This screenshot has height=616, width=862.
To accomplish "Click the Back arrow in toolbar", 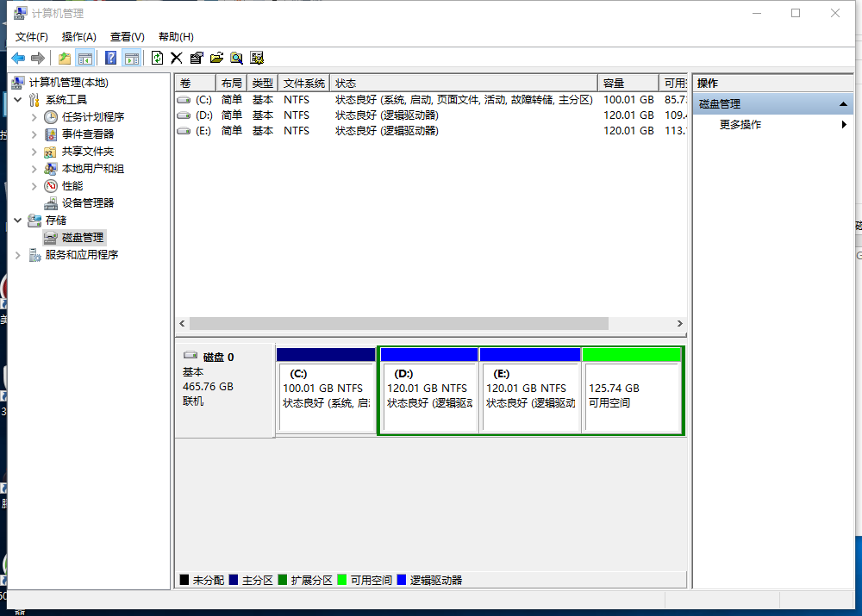I will [x=18, y=58].
